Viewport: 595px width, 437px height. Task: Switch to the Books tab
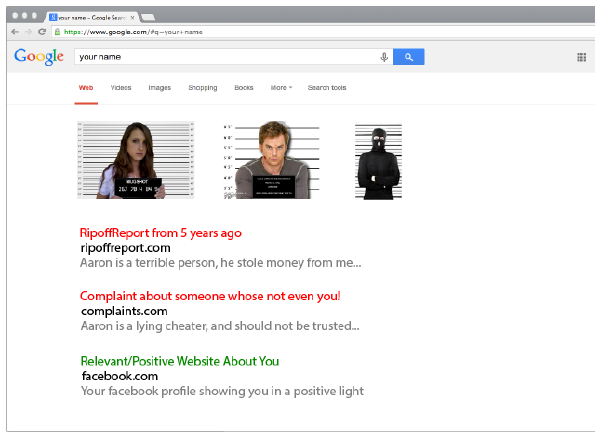pos(244,88)
